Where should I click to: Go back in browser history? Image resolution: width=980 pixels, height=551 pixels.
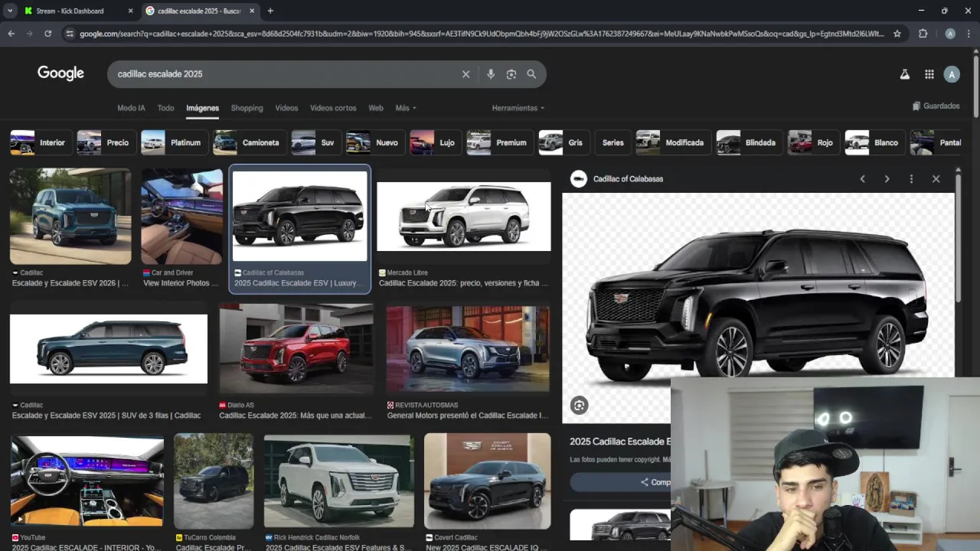[11, 34]
